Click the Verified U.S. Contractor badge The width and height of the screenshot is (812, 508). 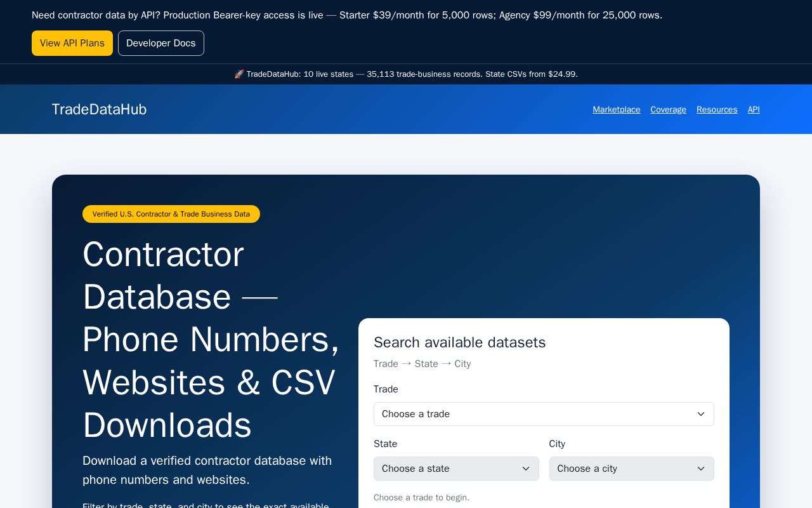(171, 214)
